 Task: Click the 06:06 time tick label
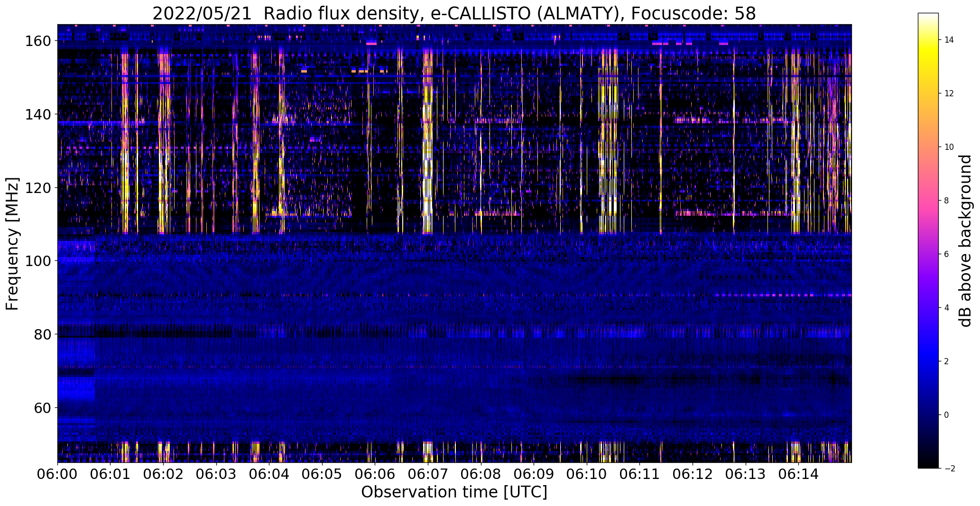click(x=375, y=474)
